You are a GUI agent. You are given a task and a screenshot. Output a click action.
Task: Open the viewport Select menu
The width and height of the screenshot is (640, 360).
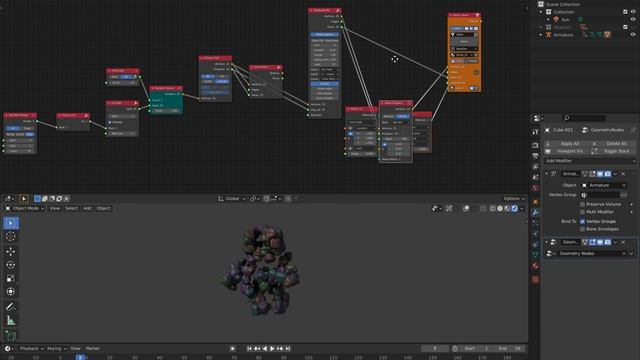coord(71,209)
